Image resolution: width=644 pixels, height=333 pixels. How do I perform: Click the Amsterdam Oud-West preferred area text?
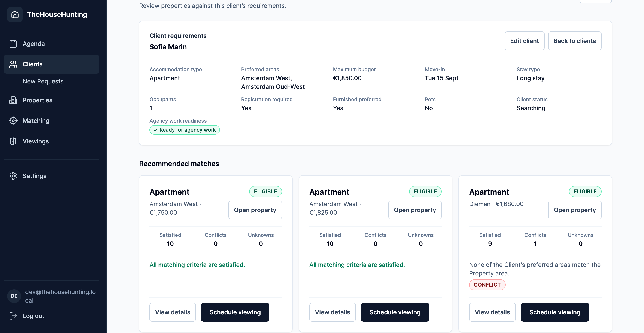coord(273,87)
